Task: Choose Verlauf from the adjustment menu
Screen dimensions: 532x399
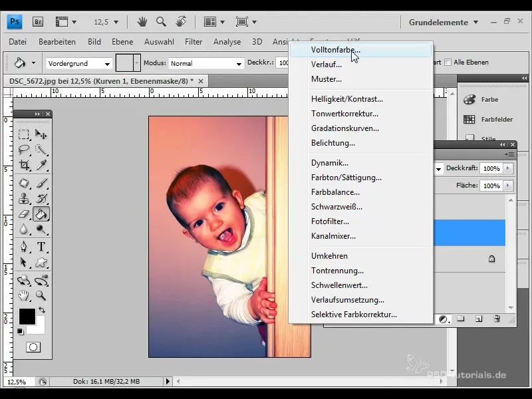Action: tap(360, 65)
